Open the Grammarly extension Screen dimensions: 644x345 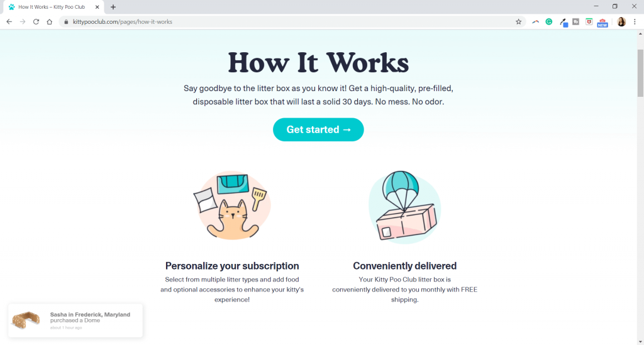point(548,21)
